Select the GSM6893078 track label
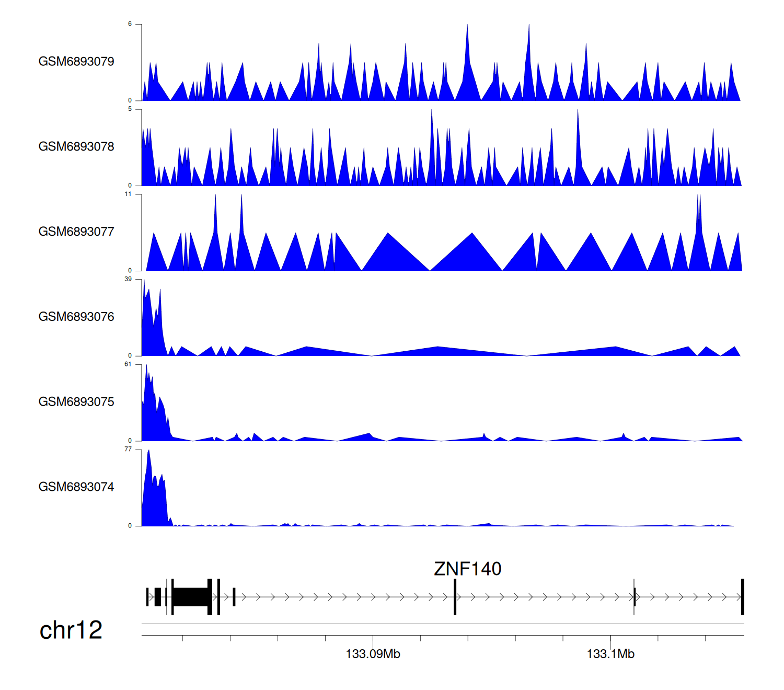The height and width of the screenshot is (690, 784). tap(76, 147)
